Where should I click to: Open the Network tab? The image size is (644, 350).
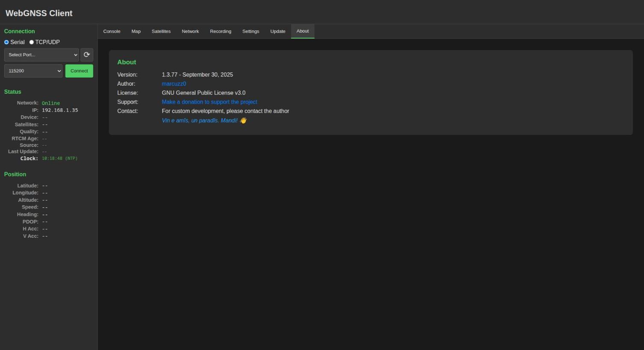pyautogui.click(x=190, y=31)
